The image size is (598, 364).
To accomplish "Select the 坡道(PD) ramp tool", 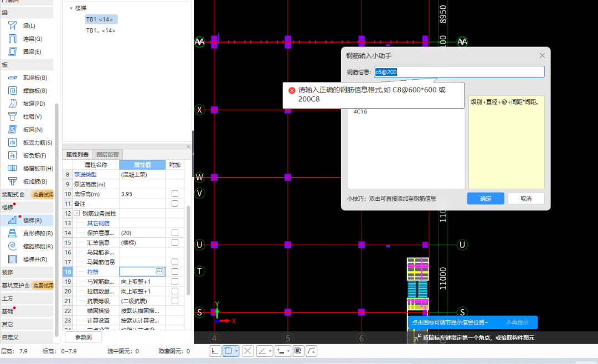I will pos(27,103).
